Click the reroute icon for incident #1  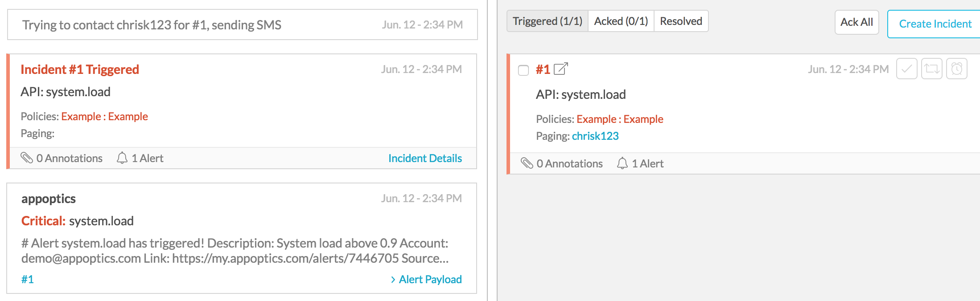coord(931,69)
